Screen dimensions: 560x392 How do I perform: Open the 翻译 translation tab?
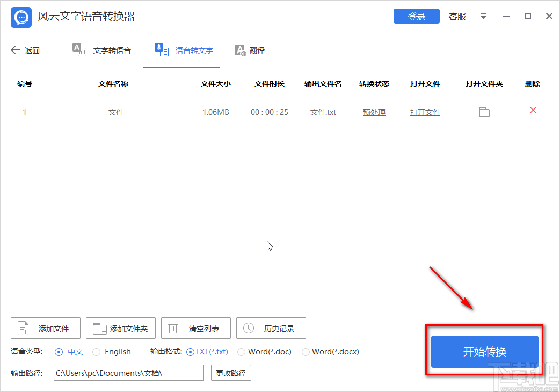point(250,50)
